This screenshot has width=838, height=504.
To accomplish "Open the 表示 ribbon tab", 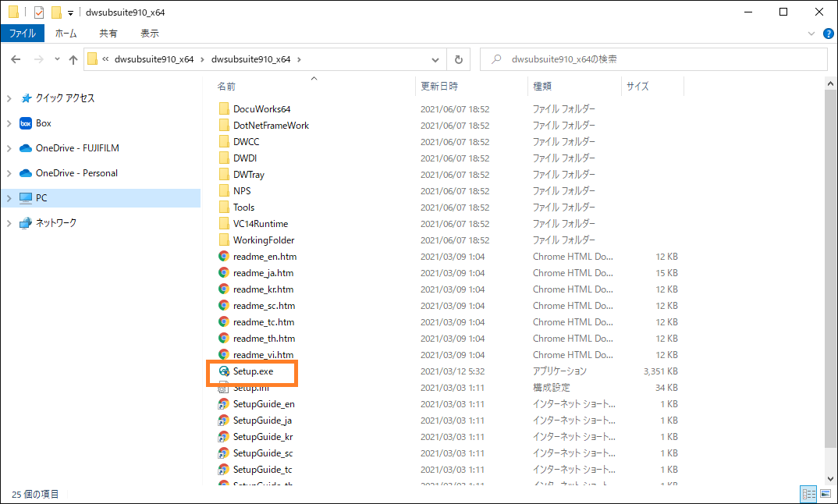I will 150,33.
